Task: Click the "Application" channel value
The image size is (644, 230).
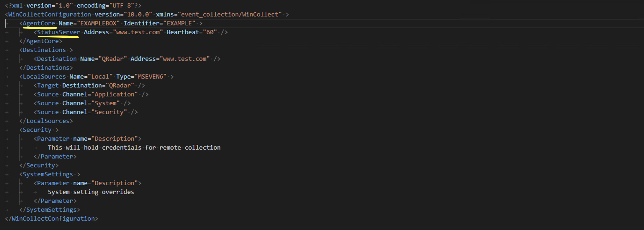Action: pyautogui.click(x=114, y=94)
